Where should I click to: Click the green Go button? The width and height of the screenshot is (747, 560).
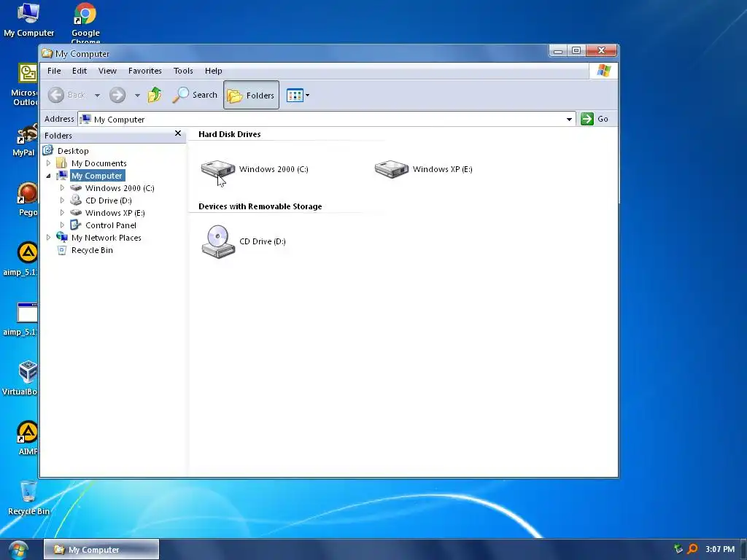tap(595, 119)
